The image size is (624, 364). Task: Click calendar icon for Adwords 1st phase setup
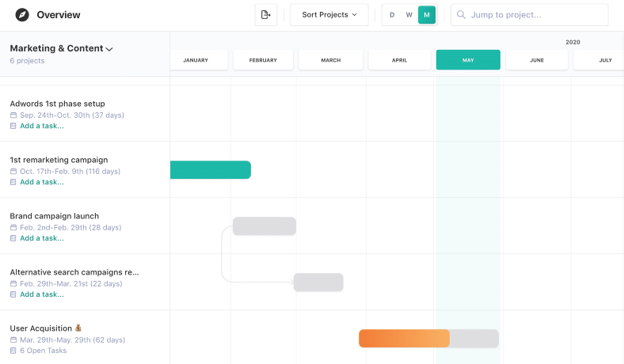[13, 115]
